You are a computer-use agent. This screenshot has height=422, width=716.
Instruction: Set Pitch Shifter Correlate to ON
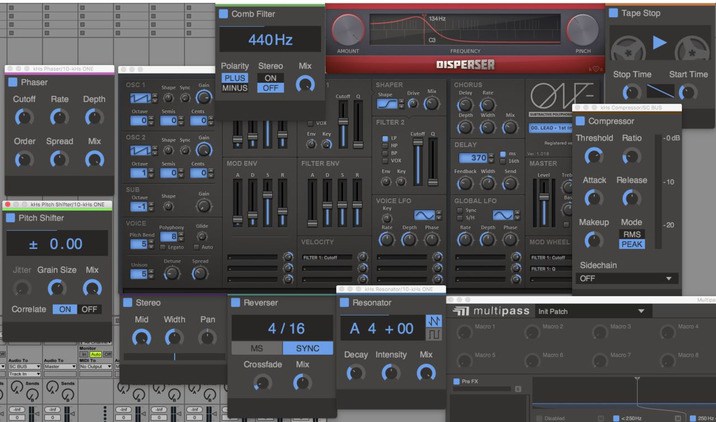(65, 309)
